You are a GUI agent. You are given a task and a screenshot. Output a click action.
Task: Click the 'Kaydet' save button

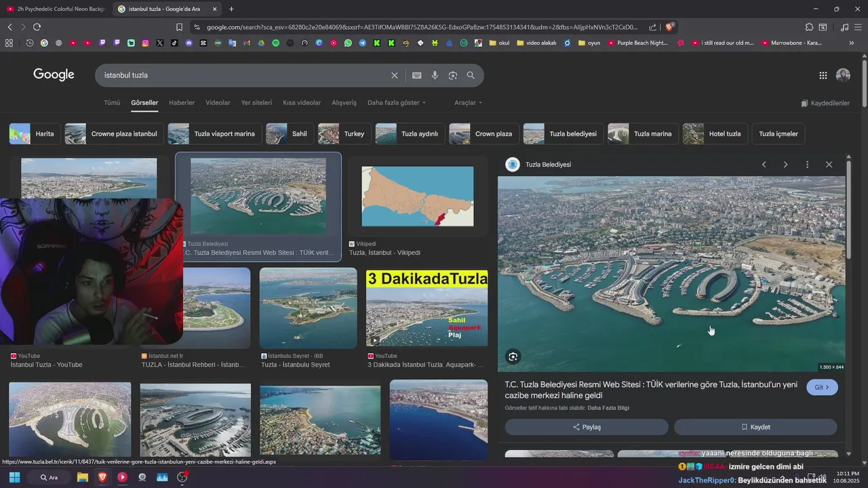pos(755,427)
